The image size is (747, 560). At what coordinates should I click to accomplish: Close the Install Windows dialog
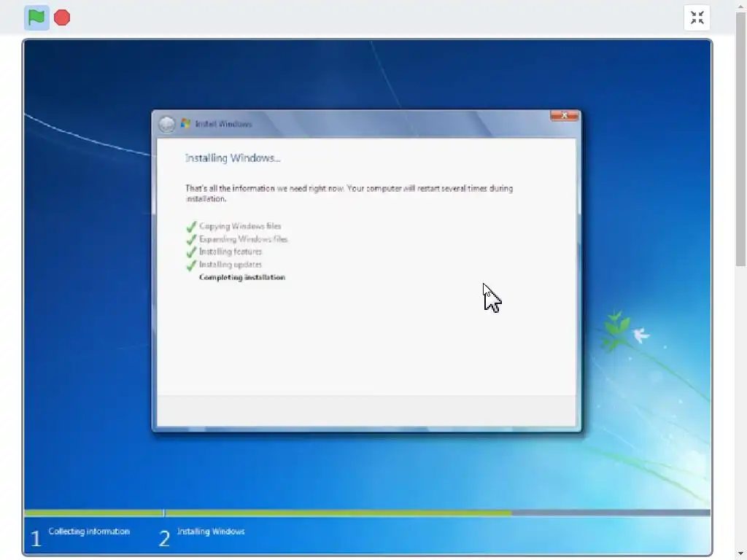pos(565,116)
